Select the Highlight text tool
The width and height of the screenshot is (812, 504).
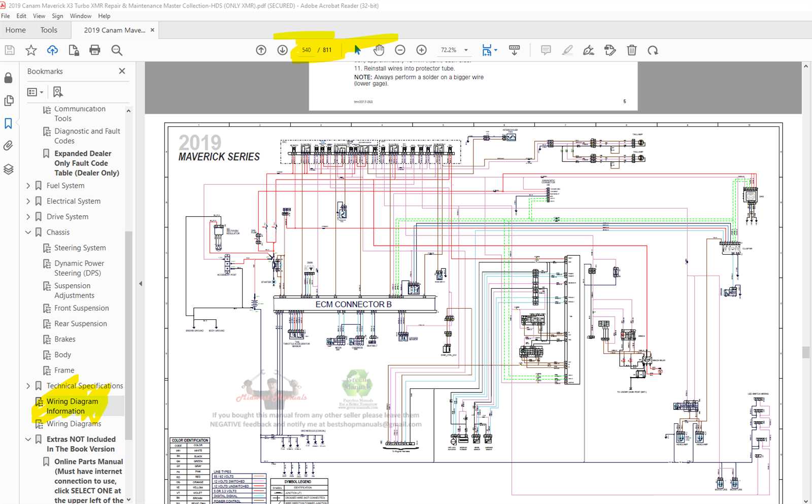click(x=567, y=50)
